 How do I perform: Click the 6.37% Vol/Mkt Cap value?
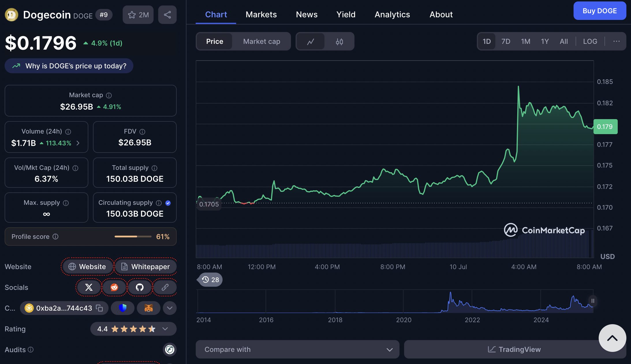pyautogui.click(x=46, y=179)
